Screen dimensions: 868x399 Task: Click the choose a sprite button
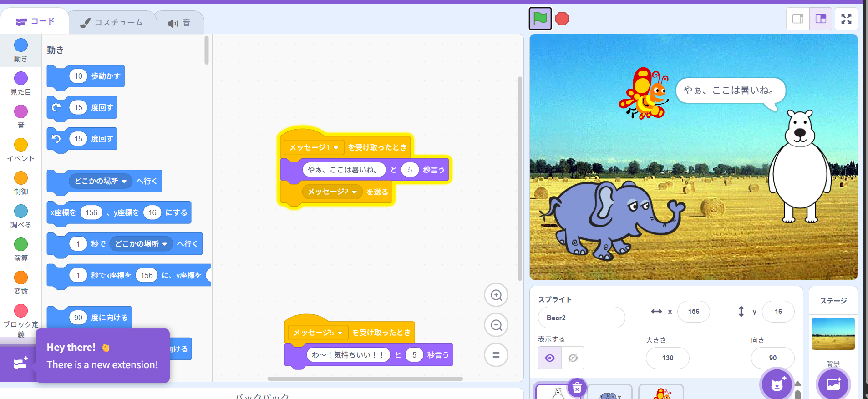[777, 384]
